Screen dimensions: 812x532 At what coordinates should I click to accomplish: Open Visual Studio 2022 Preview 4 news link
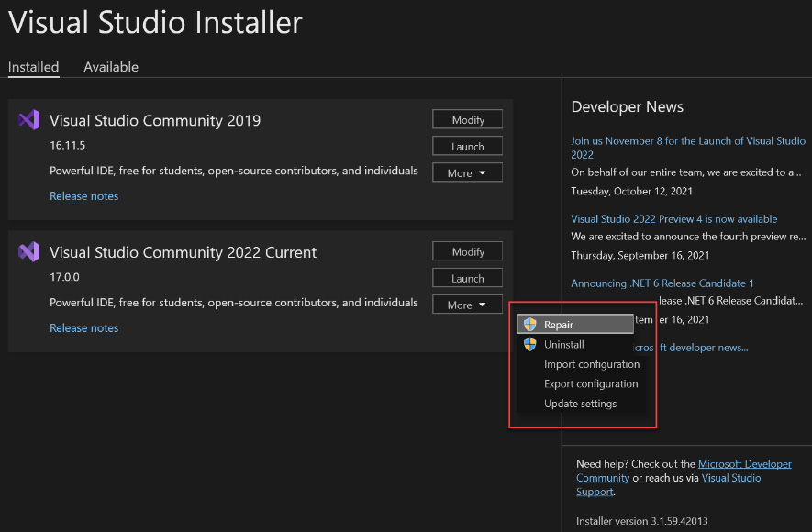pyautogui.click(x=673, y=219)
